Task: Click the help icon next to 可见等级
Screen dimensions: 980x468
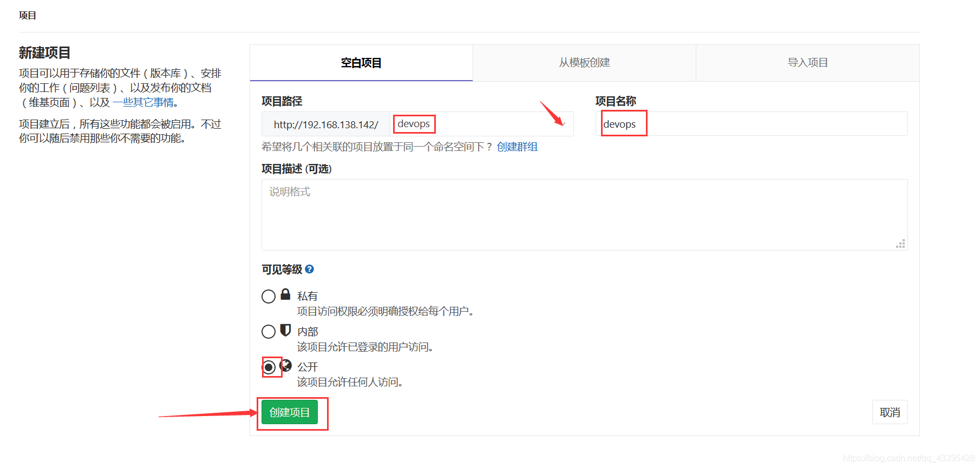Action: point(310,269)
